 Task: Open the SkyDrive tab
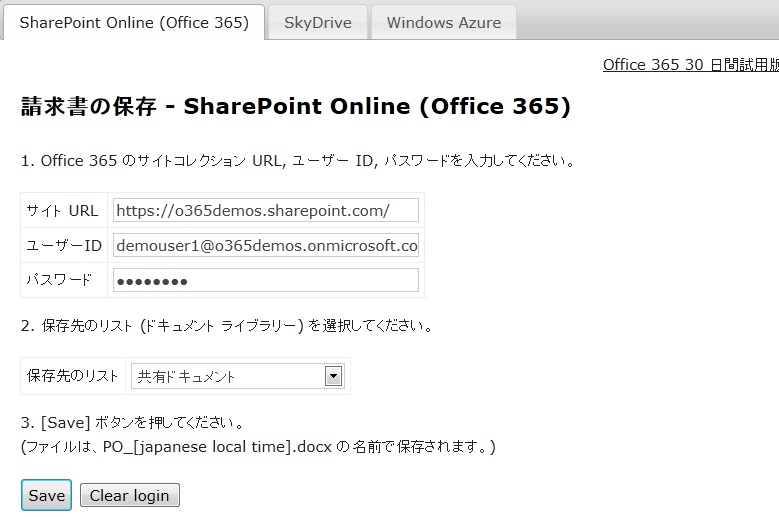317,22
